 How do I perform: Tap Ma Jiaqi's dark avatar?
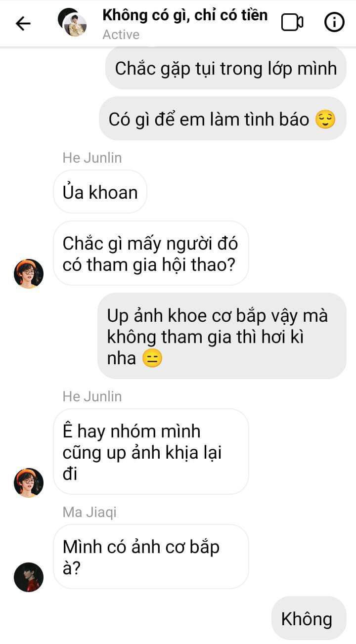click(29, 577)
